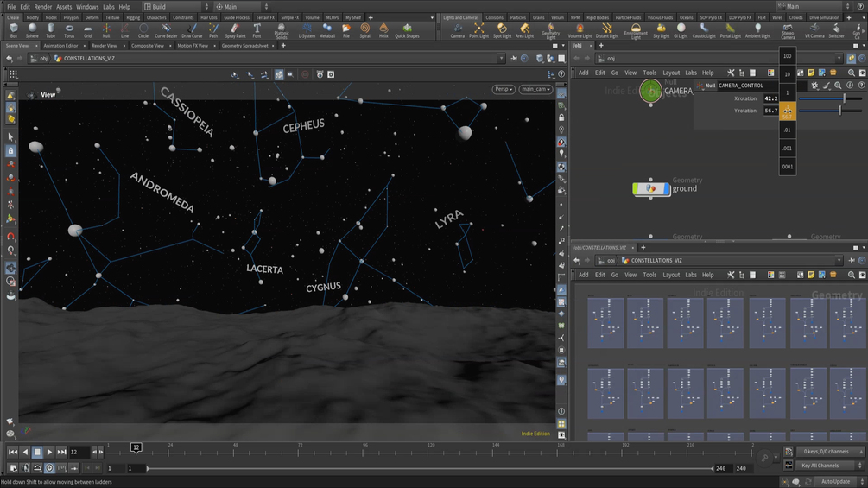The image size is (868, 488).
Task: Select the Sphere shelf tool
Action: 32,30
